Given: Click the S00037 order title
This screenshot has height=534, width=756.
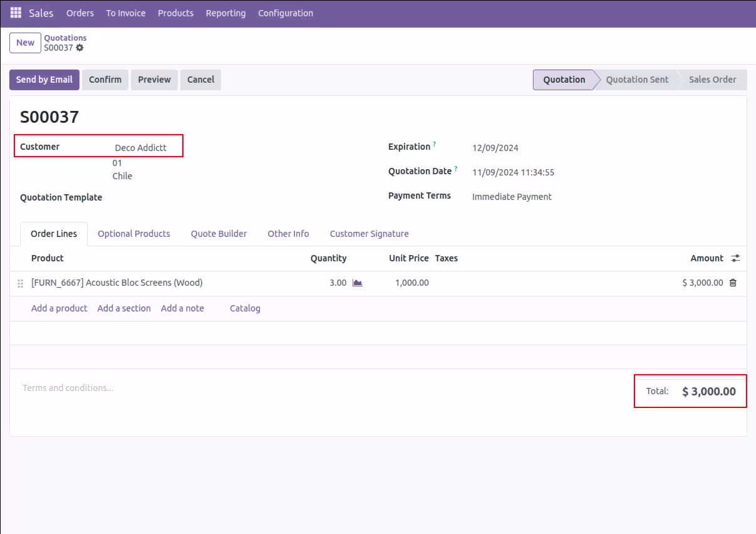Looking at the screenshot, I should (49, 117).
